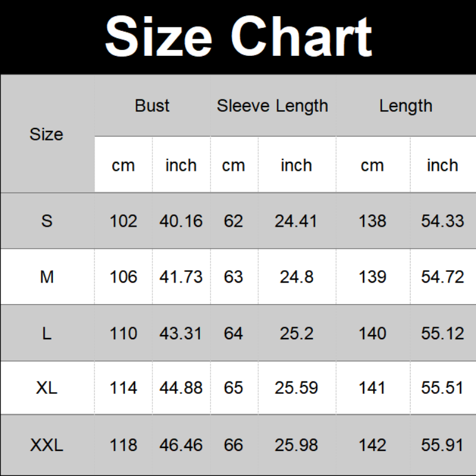Select the XXL size row label
476x476 pixels.
tap(46, 444)
